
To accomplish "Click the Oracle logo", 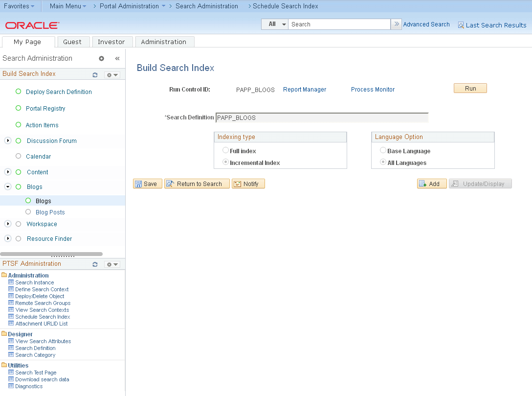I will pos(31,25).
